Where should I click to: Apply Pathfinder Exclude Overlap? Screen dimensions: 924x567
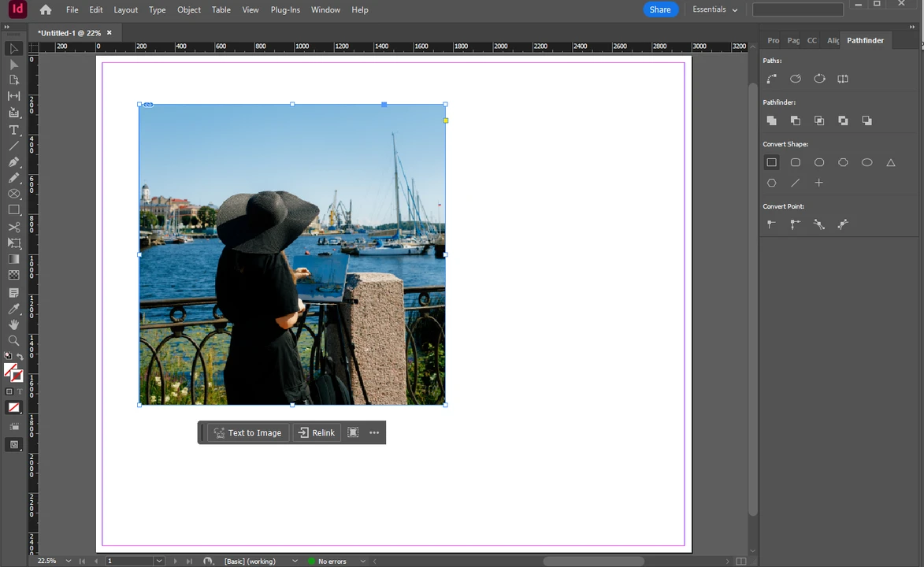[844, 120]
